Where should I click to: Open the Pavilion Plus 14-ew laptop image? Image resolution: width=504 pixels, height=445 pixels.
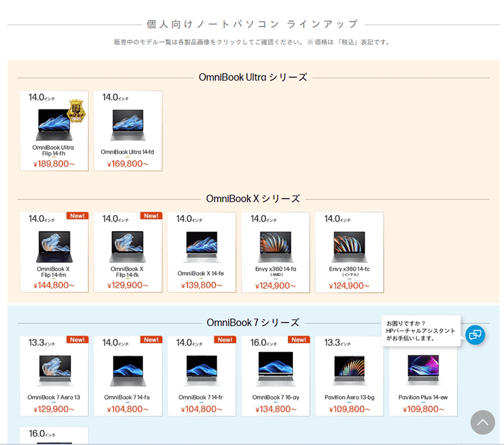pyautogui.click(x=423, y=370)
